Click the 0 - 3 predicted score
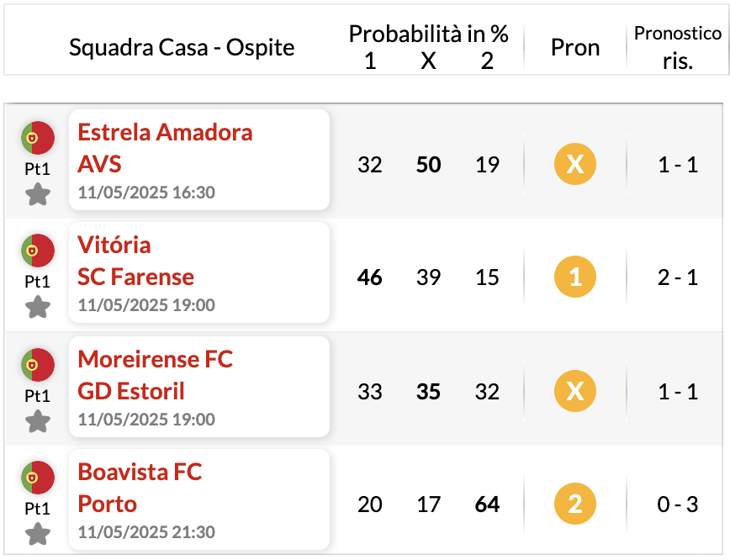Screen dimensions: 730x560 pos(678,505)
